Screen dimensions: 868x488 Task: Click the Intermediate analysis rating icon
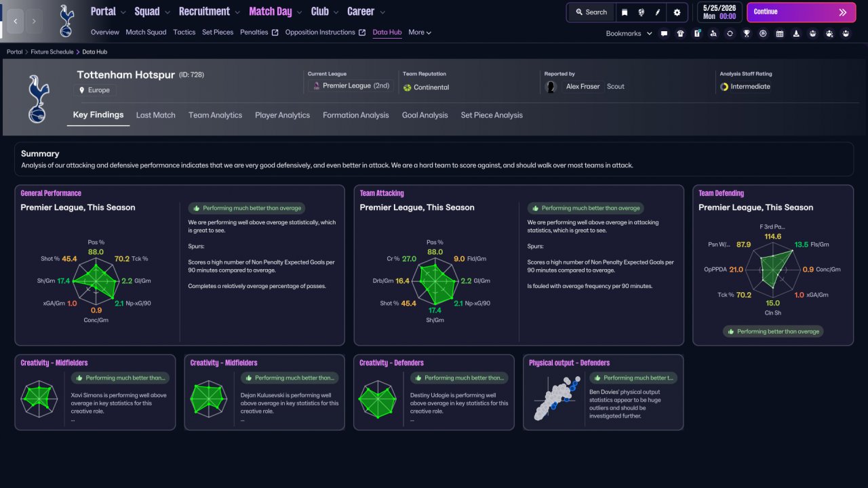pyautogui.click(x=724, y=87)
